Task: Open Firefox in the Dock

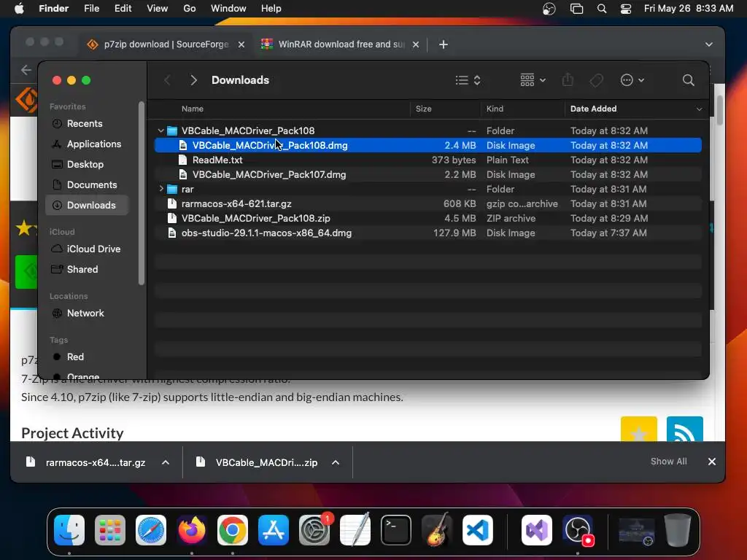Action: point(192,530)
